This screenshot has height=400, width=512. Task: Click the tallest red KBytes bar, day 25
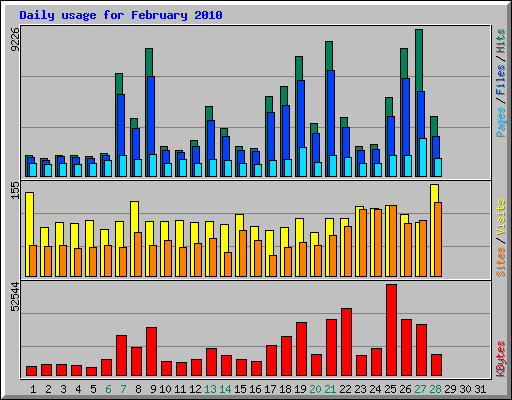pos(391,330)
